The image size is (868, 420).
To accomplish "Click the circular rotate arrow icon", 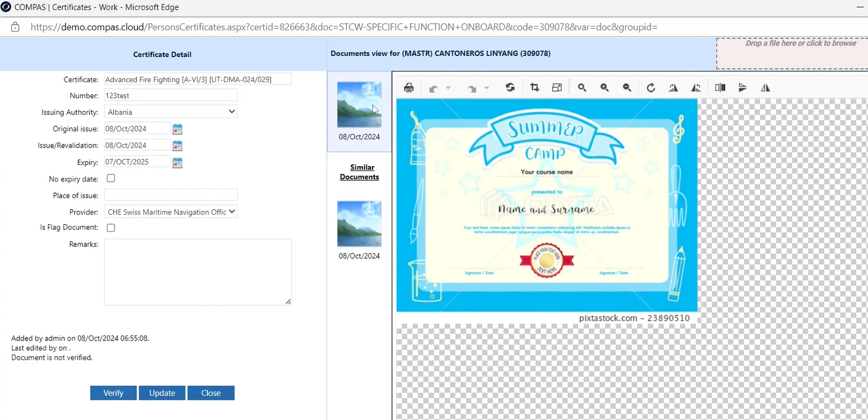I will point(651,88).
